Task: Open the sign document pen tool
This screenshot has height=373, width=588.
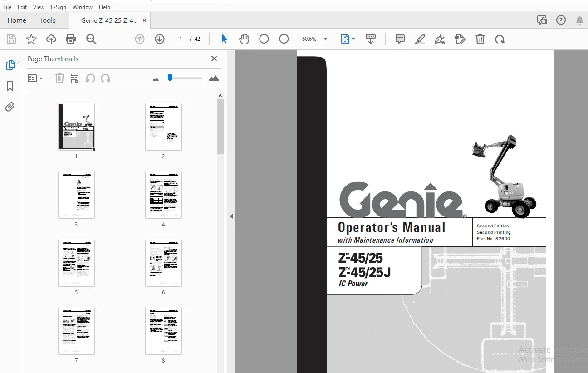Action: tap(440, 39)
